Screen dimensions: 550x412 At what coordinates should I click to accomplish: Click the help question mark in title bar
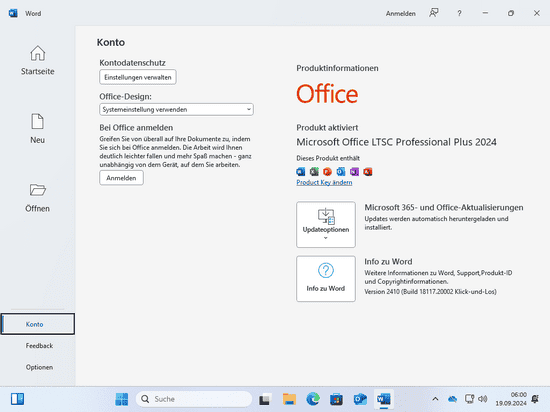click(x=459, y=13)
